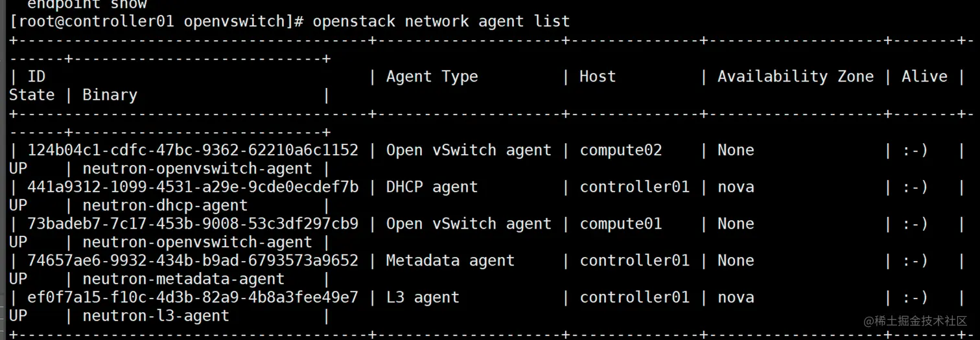
Task: Click the ID starting with ef0f7a15
Action: coord(192,298)
